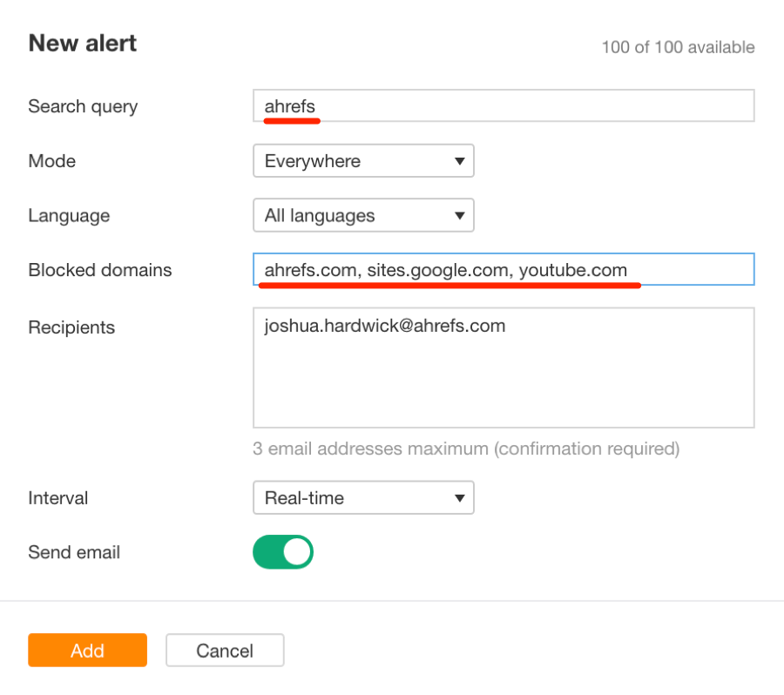Click the Send email label

(74, 552)
